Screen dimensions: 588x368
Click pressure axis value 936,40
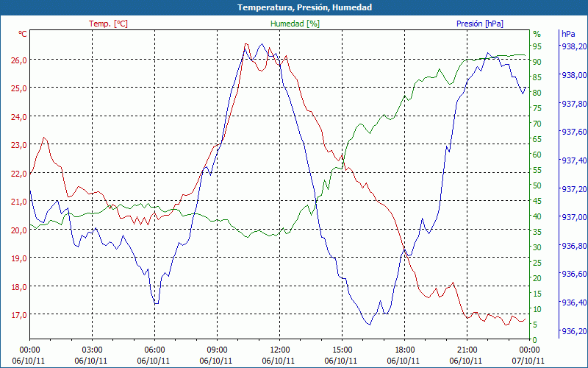pyautogui.click(x=574, y=302)
